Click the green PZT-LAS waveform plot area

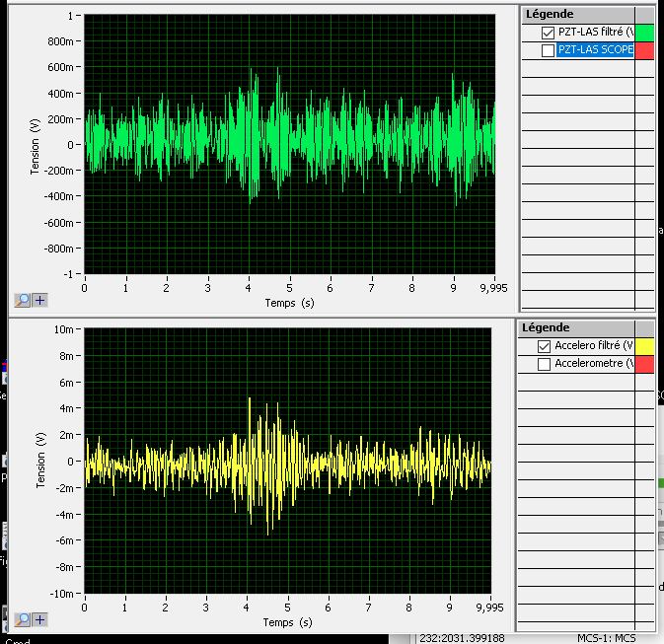pyautogui.click(x=289, y=144)
